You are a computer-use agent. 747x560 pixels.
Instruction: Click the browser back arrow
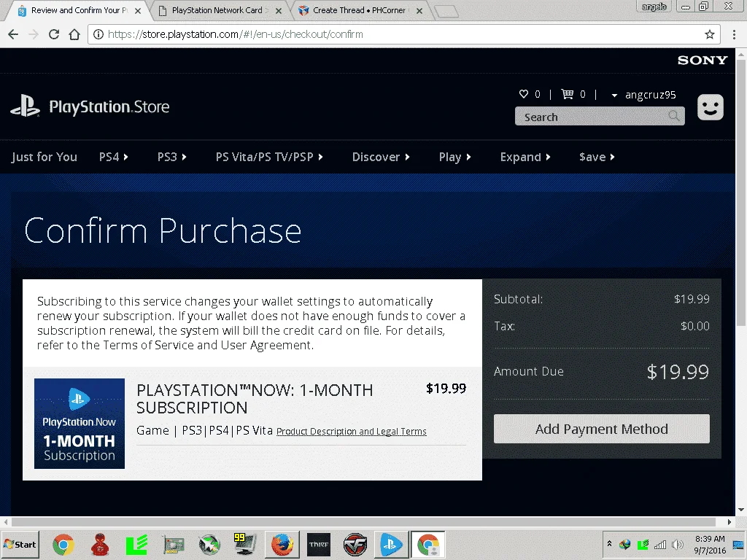13,34
